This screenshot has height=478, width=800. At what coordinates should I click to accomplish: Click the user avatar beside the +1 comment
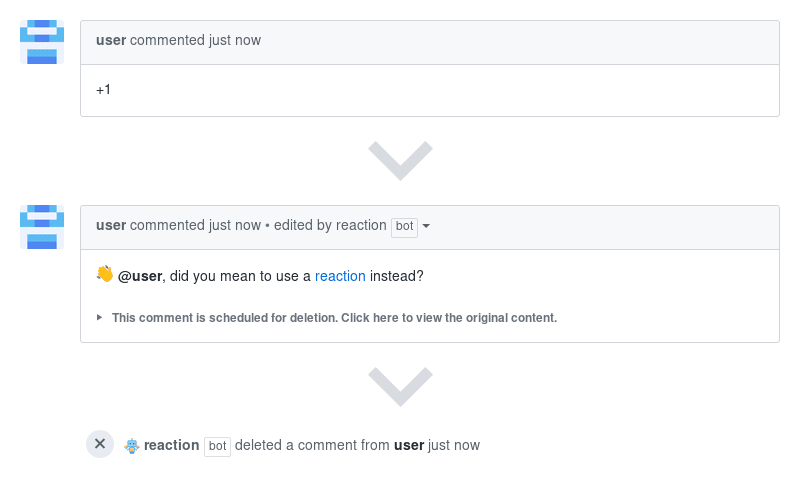[x=42, y=41]
